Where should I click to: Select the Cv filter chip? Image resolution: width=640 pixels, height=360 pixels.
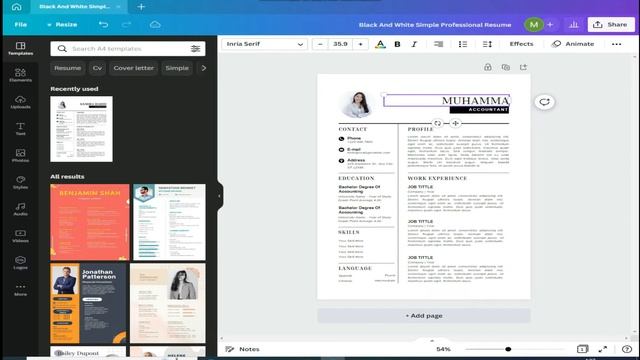(x=97, y=68)
